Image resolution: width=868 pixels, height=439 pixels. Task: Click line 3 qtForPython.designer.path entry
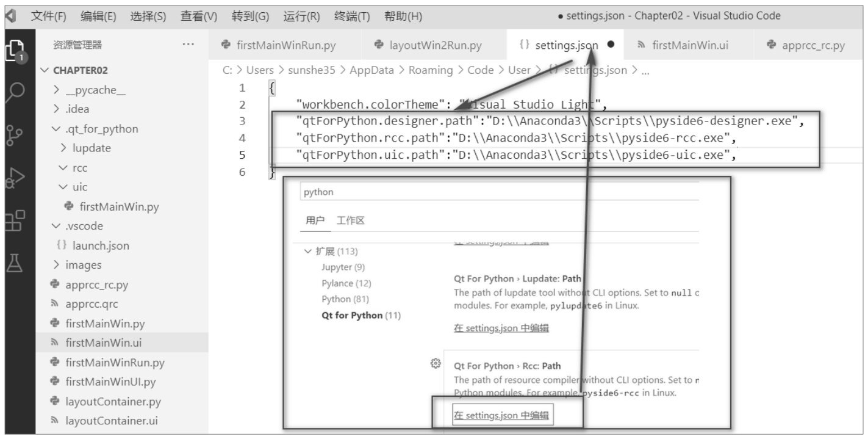pos(551,121)
